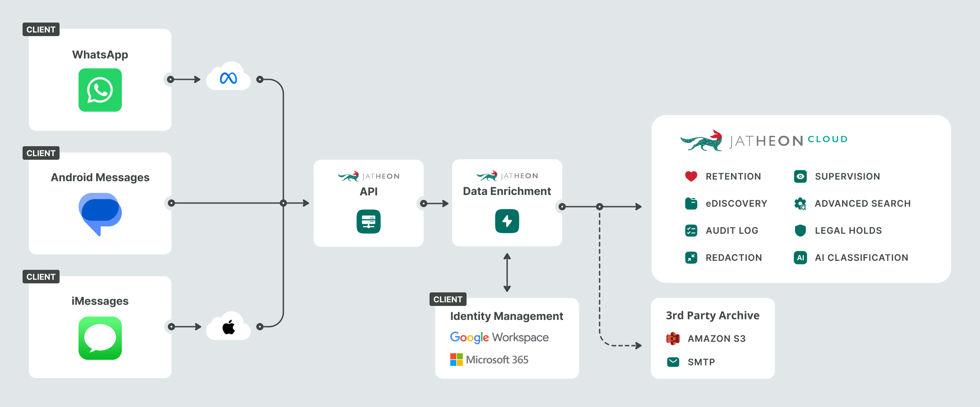980x407 pixels.
Task: Click the Legal Holds shield icon
Action: 800,231
